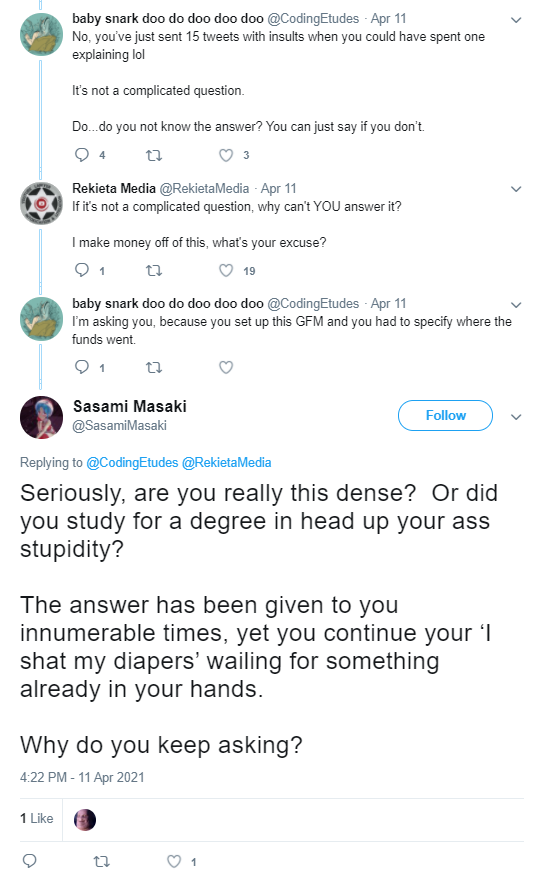Reply to the first CodingEtudes tweet
Image resolution: width=550 pixels, height=887 pixels.
[82, 155]
